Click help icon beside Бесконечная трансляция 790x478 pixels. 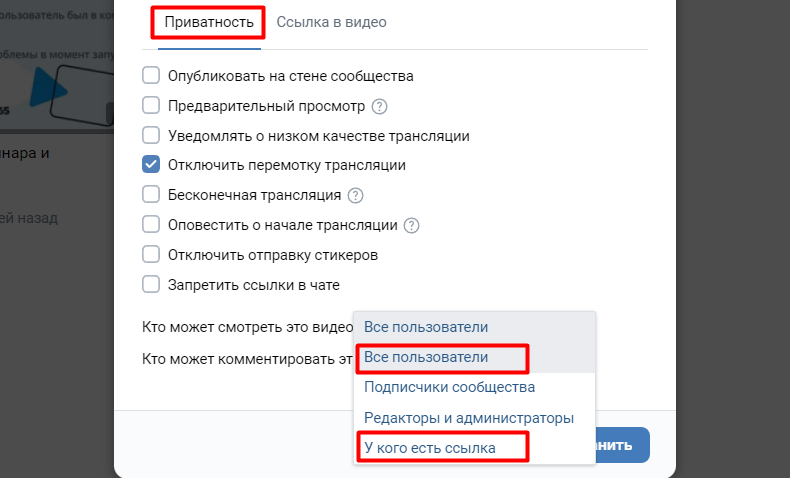(355, 196)
